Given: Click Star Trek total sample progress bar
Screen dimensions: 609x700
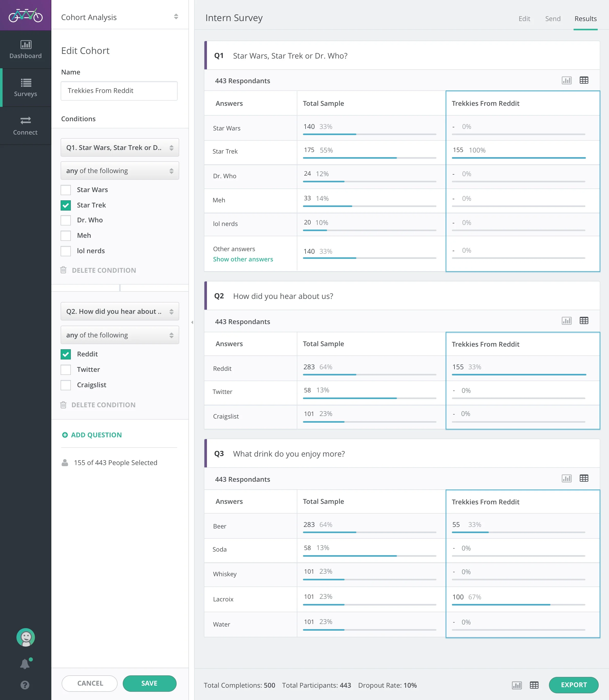Looking at the screenshot, I should (x=369, y=158).
